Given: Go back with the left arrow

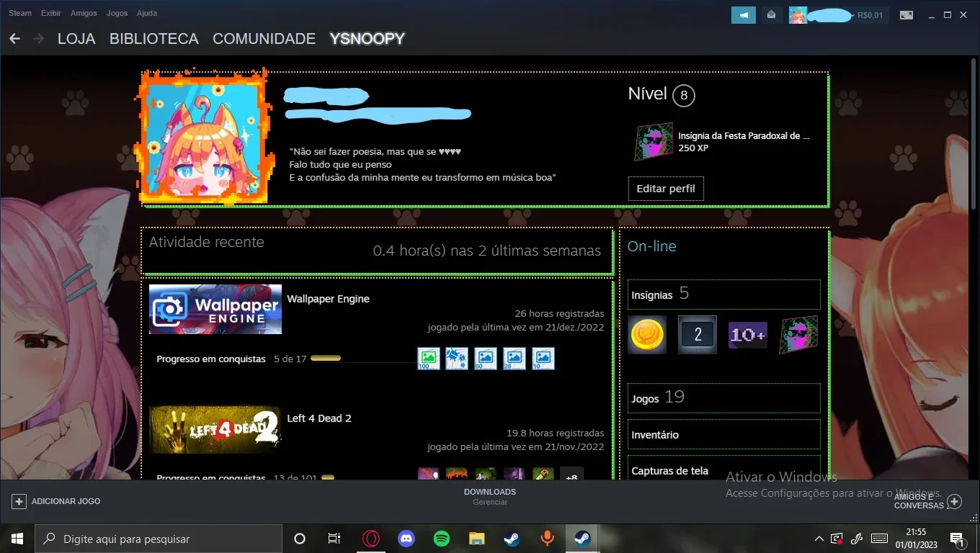Looking at the screenshot, I should point(14,39).
